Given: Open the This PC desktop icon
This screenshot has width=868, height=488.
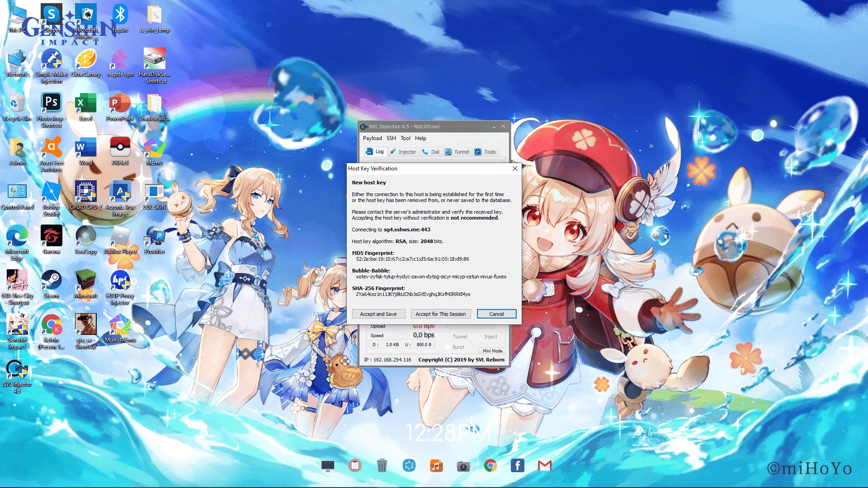Looking at the screenshot, I should tap(17, 19).
